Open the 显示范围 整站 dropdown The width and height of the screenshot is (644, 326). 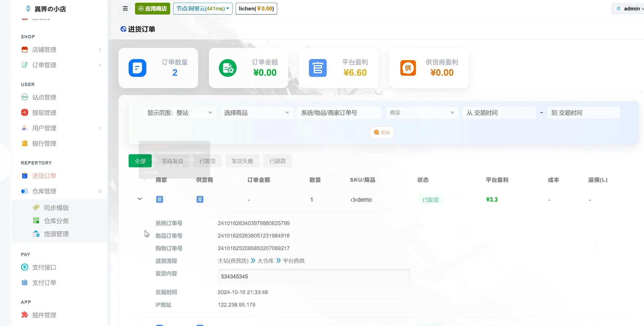pos(179,113)
